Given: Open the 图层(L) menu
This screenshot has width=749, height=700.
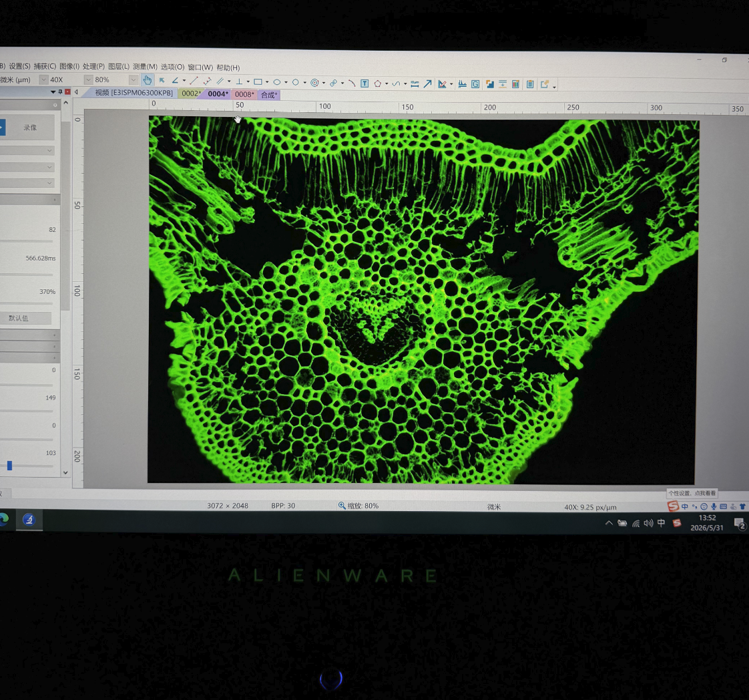Looking at the screenshot, I should [119, 66].
